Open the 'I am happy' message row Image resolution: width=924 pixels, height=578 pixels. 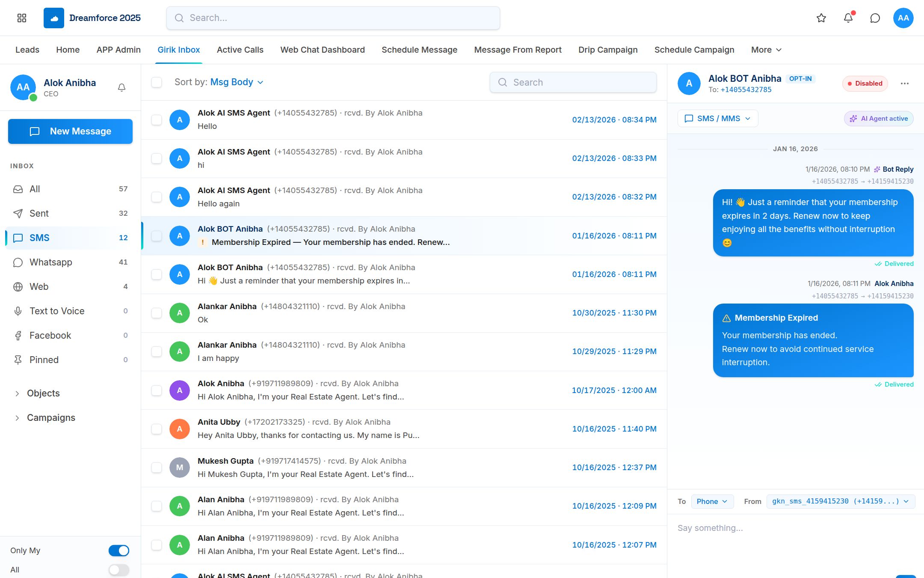[x=404, y=352]
